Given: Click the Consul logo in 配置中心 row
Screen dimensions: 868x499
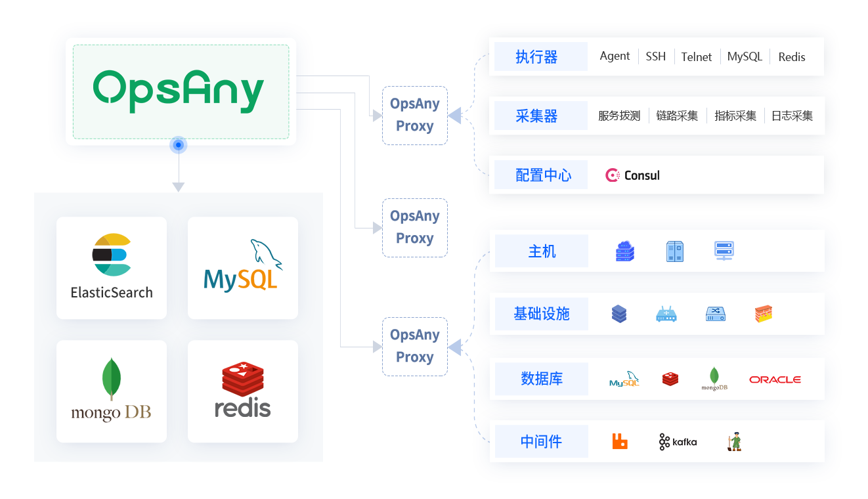Looking at the screenshot, I should 632,175.
